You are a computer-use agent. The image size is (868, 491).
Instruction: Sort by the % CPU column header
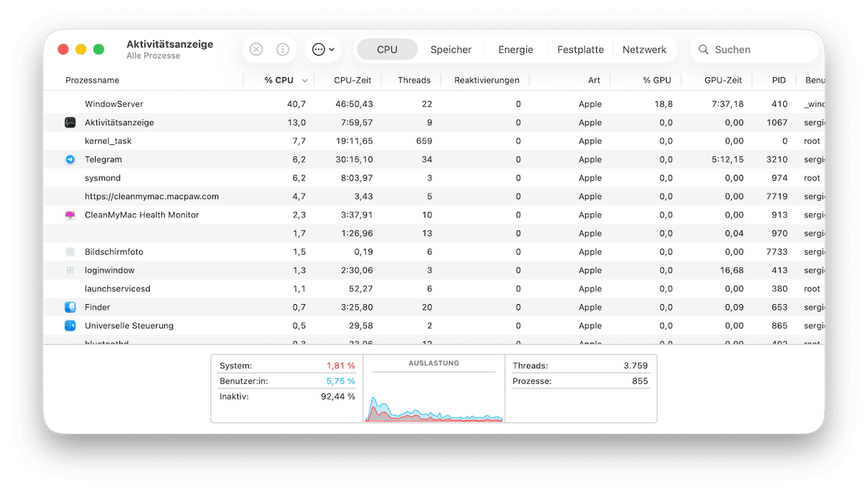pyautogui.click(x=278, y=81)
